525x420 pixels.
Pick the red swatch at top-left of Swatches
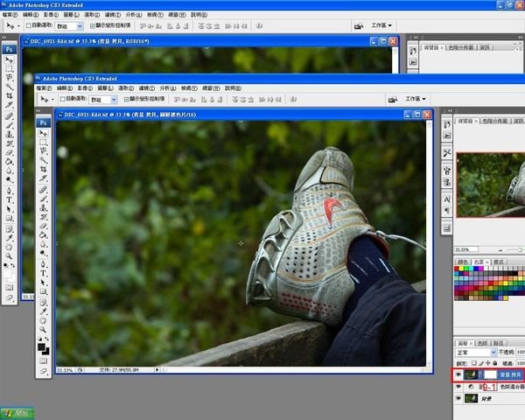click(457, 269)
